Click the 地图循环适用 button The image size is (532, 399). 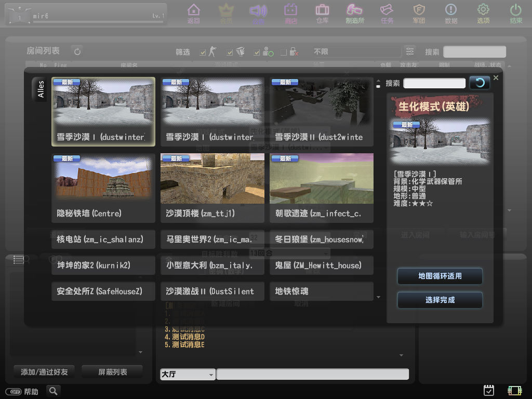440,276
